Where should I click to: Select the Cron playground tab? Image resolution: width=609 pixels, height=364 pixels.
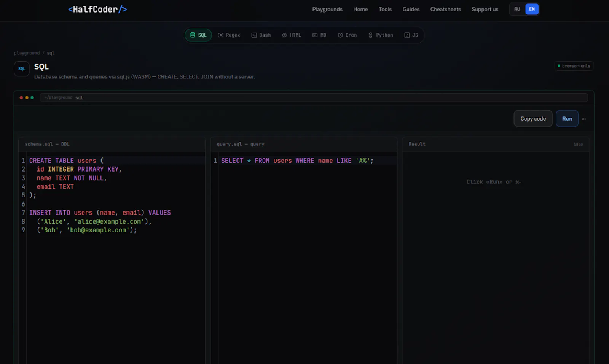[347, 35]
